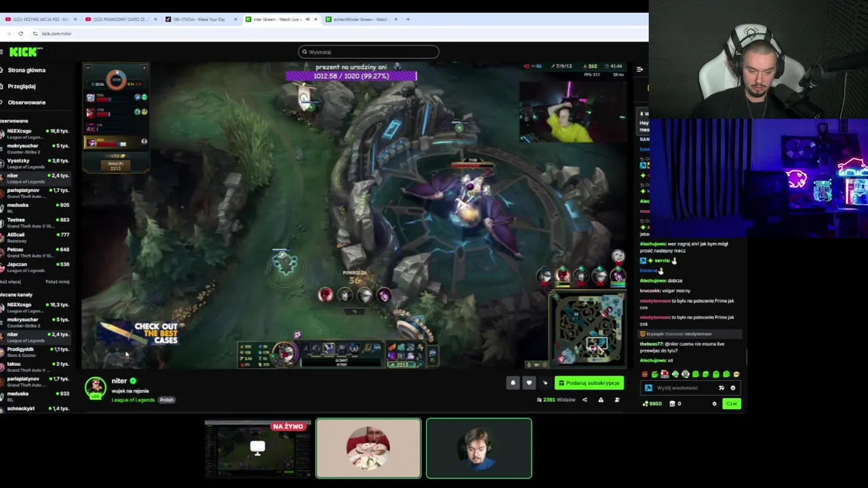The width and height of the screenshot is (868, 488).
Task: Open chat settings gear icon
Action: pos(714,404)
